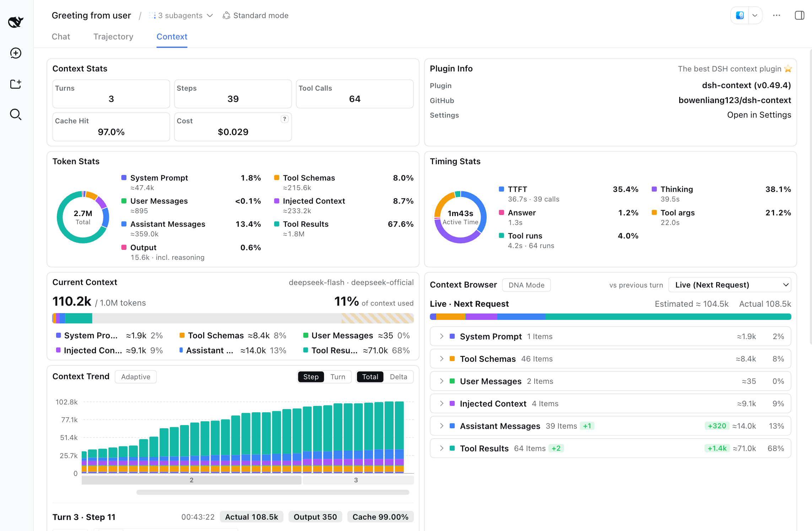Open the Live (Next Request) dropdown
The image size is (812, 531).
(730, 285)
